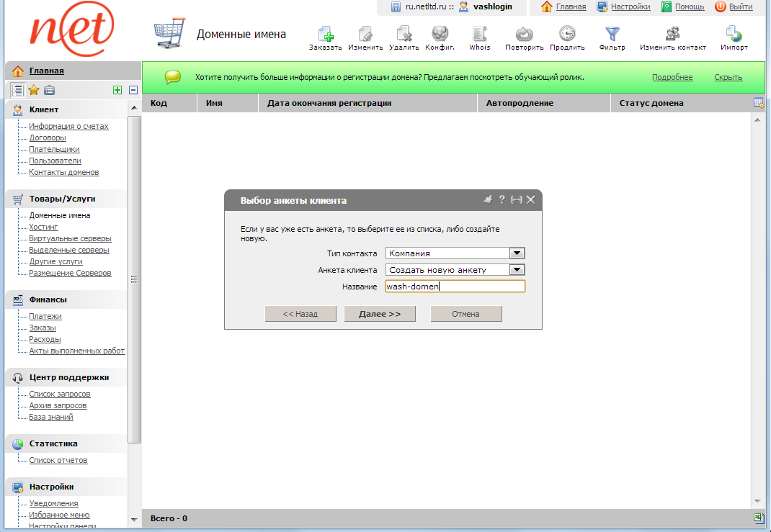Open the Фильтр funnel icon
Image resolution: width=771 pixels, height=532 pixels.
[612, 34]
